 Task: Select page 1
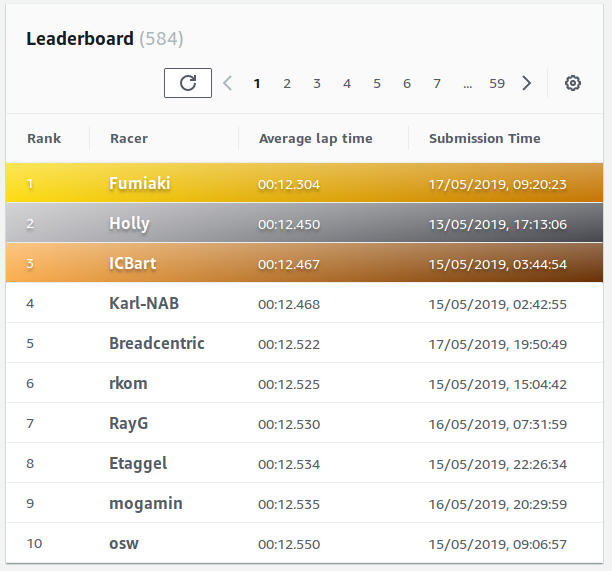(x=257, y=84)
